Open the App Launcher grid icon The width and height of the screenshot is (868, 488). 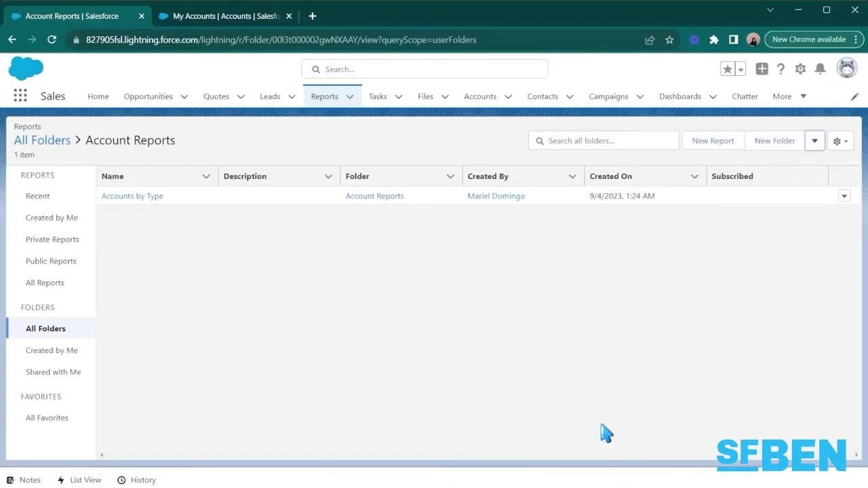20,96
